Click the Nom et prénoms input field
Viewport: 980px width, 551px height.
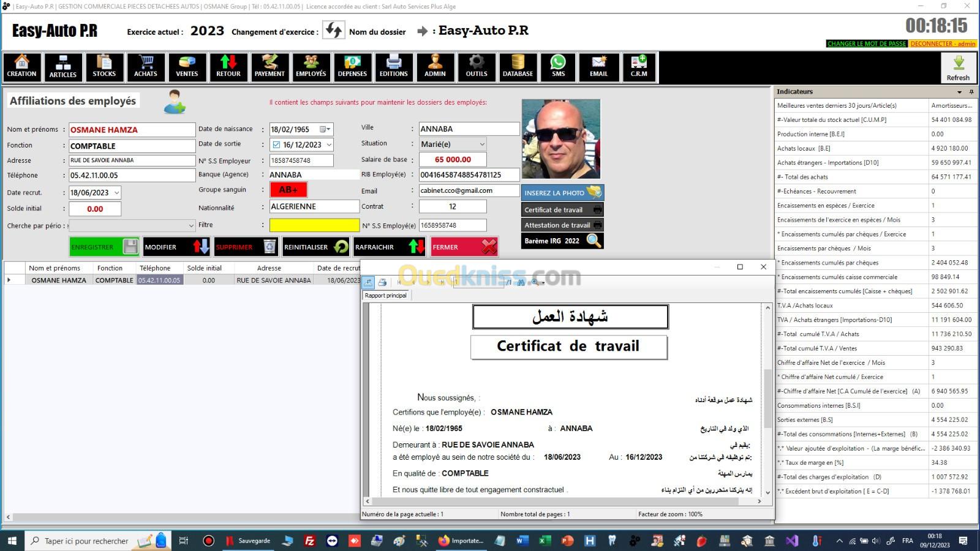(132, 130)
